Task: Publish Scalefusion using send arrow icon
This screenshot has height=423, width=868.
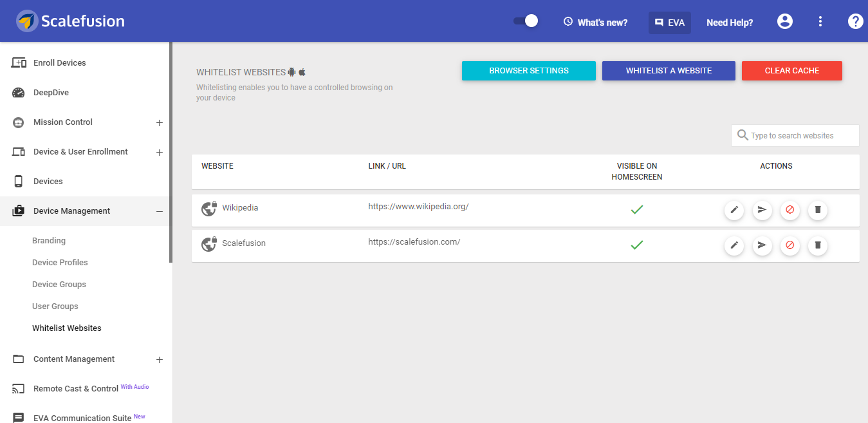Action: click(762, 245)
